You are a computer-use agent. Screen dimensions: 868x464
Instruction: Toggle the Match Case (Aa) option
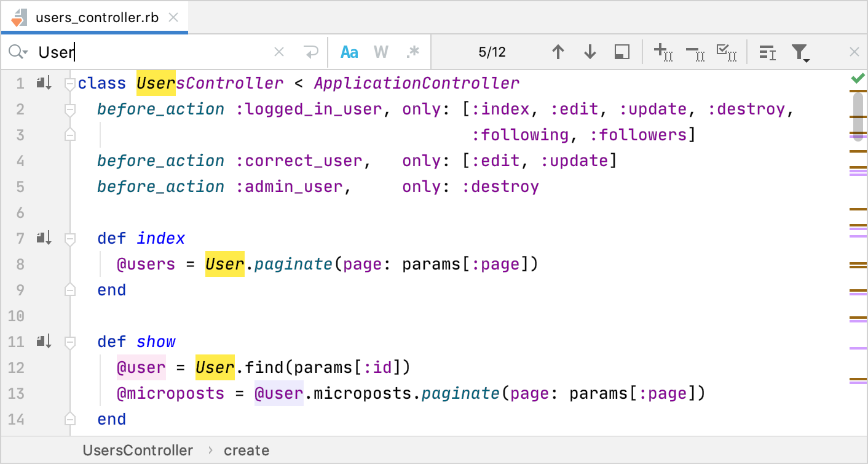(349, 52)
